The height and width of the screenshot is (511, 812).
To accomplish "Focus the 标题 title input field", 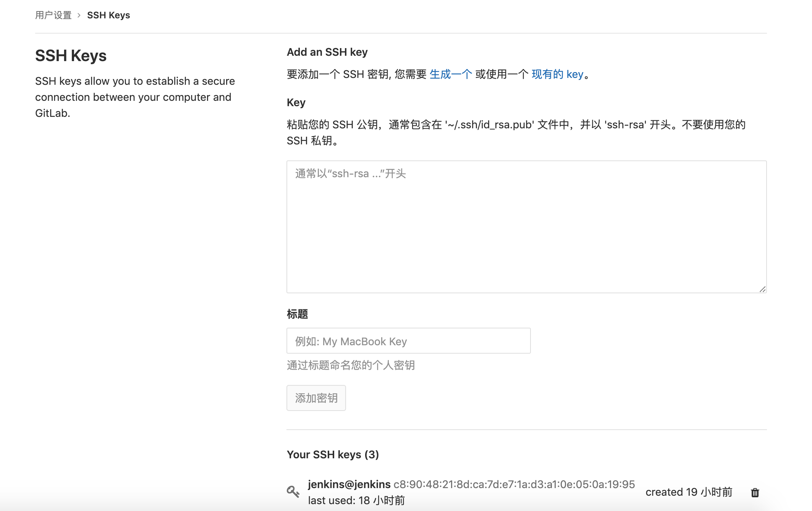I will pyautogui.click(x=408, y=341).
